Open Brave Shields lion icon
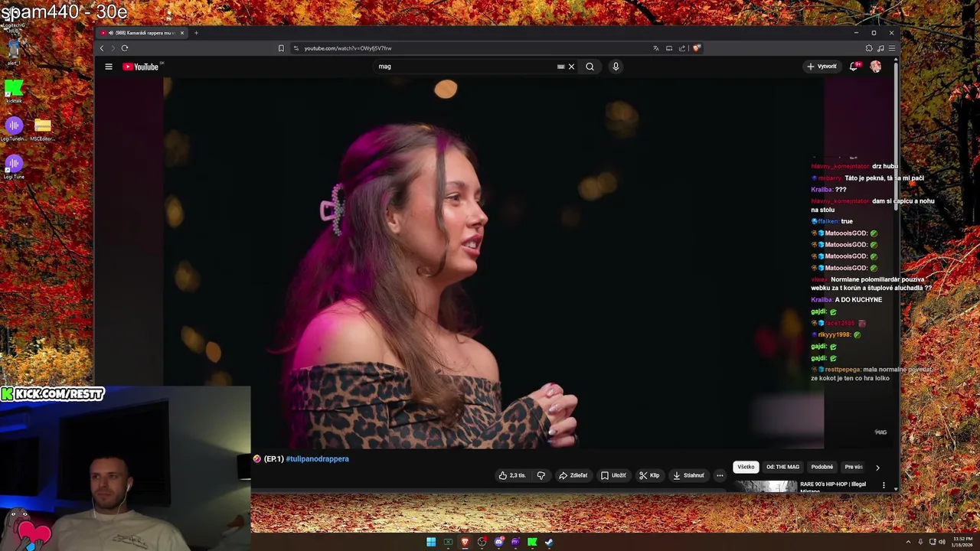 (696, 48)
